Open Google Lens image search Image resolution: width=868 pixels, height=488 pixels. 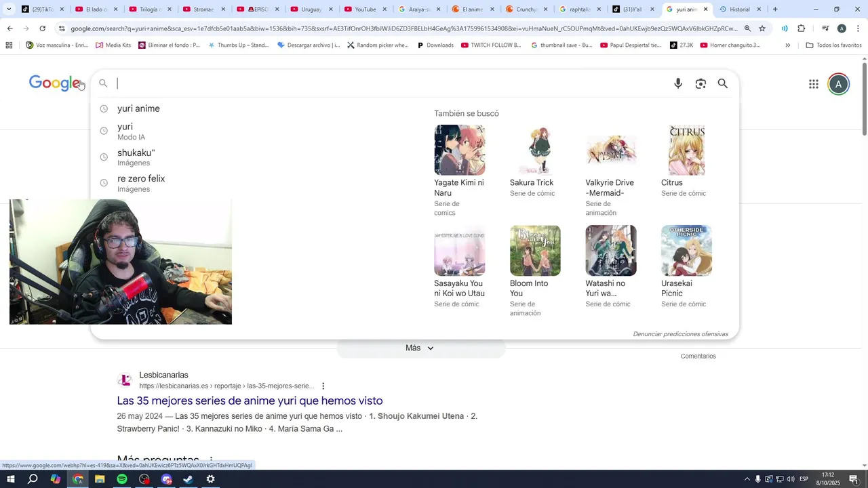(701, 83)
